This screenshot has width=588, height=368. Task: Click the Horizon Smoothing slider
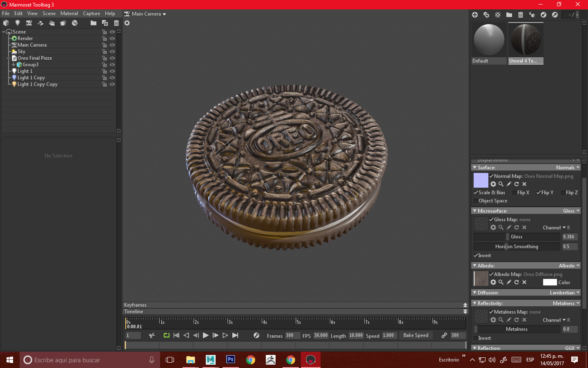point(517,247)
